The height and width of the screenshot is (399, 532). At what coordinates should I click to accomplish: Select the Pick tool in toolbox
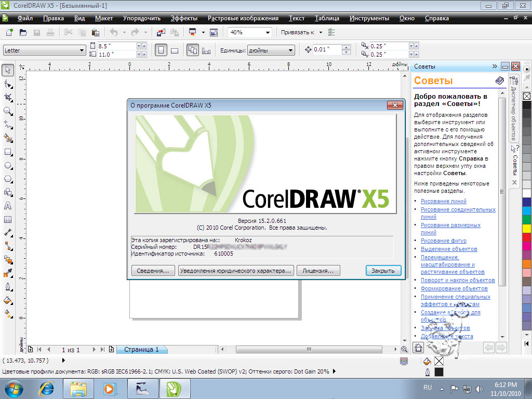tap(8, 70)
